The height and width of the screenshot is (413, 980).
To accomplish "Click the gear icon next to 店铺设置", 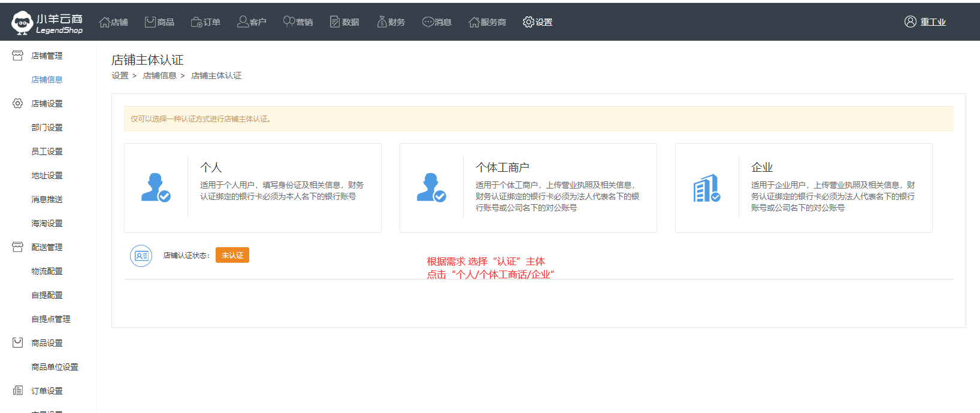I will 18,104.
